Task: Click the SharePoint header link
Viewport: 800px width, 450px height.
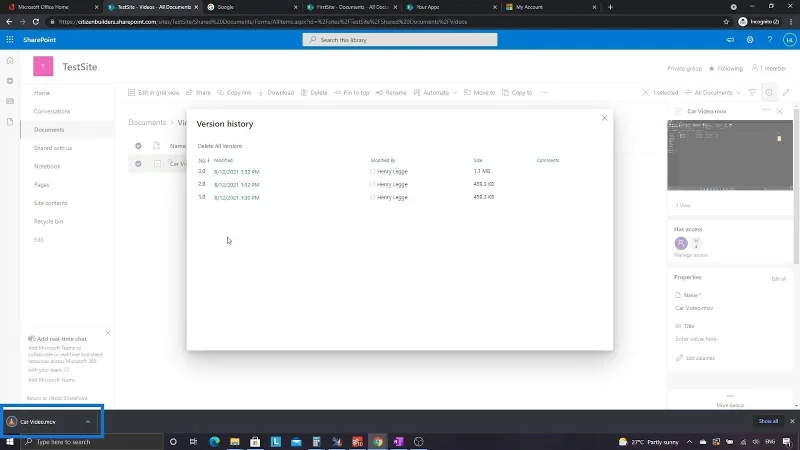Action: [39, 39]
